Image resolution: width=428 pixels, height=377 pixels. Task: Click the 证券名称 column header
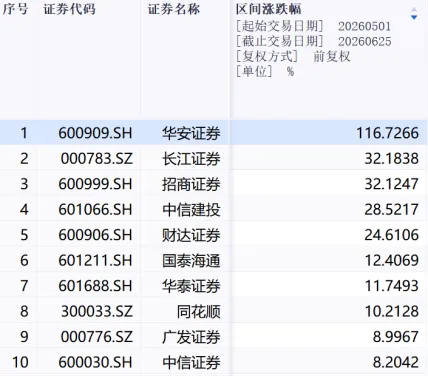pos(174,9)
